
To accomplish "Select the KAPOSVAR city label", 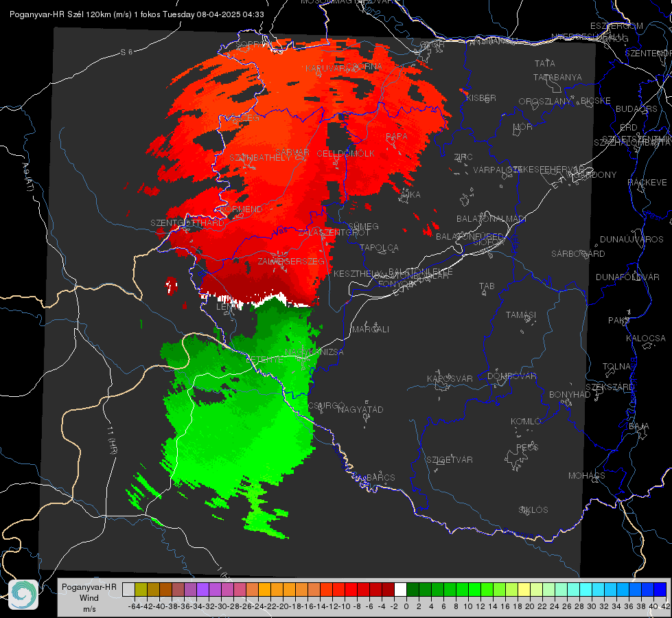I will [450, 378].
